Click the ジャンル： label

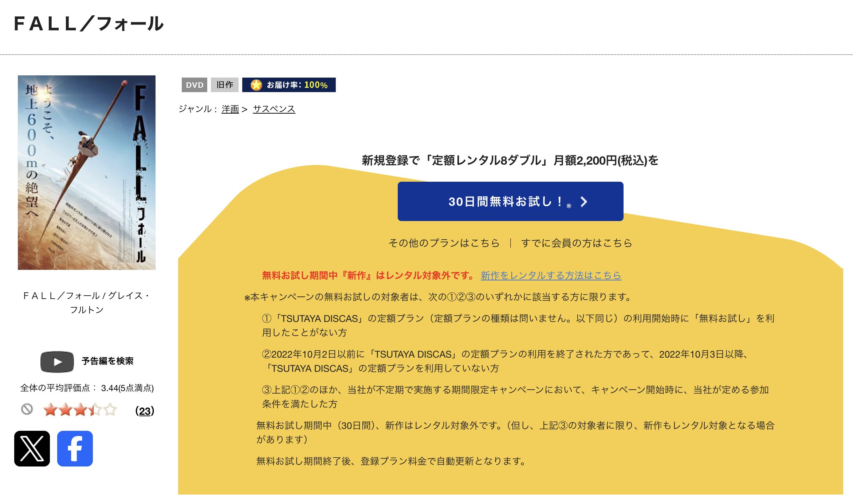[x=198, y=109]
